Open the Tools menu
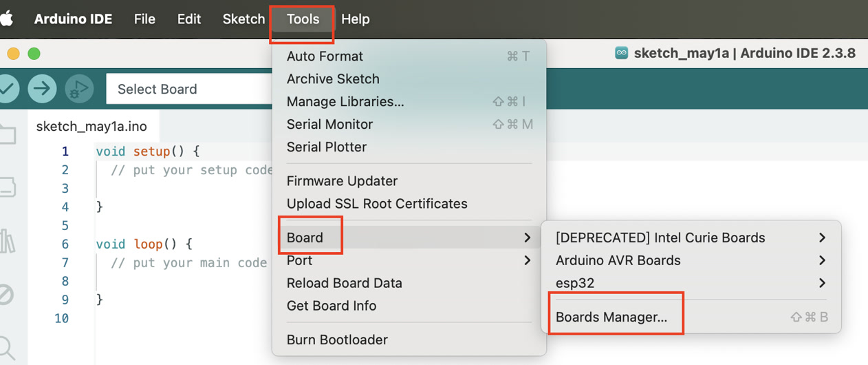This screenshot has height=365, width=868. [303, 19]
